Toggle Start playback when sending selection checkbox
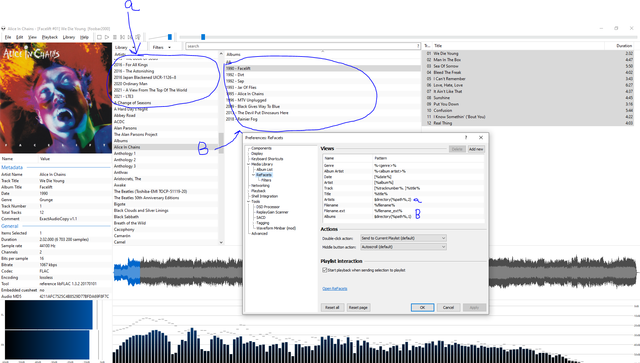Screen dimensions: 640x363 click(x=324, y=270)
